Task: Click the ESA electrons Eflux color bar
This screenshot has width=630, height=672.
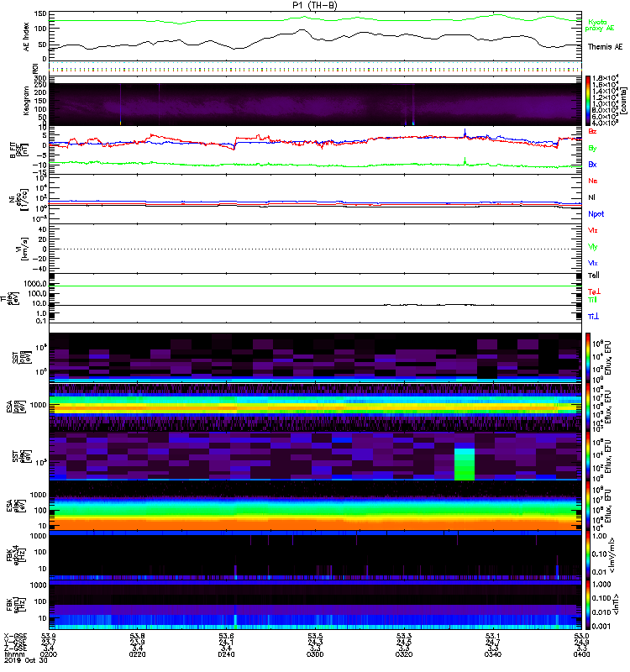Action: (588, 506)
